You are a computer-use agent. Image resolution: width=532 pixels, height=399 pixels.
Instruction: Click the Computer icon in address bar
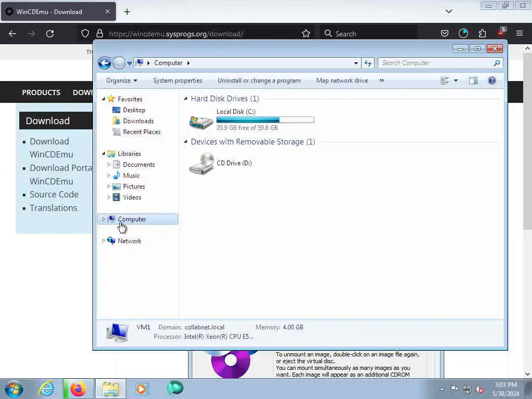coord(139,63)
